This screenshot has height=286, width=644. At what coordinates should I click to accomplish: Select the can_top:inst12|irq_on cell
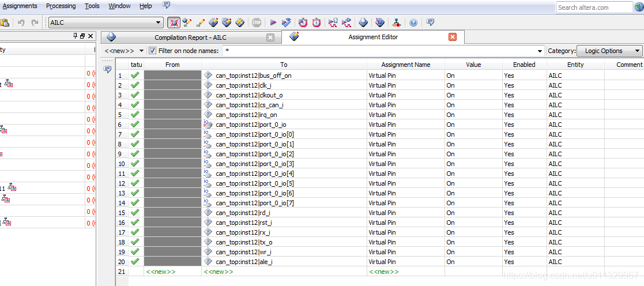tap(284, 115)
